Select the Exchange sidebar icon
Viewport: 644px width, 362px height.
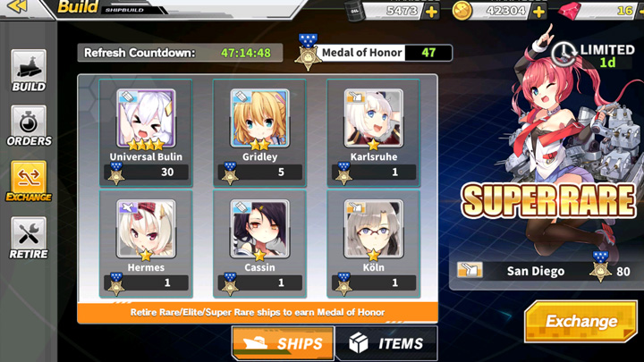pyautogui.click(x=29, y=181)
